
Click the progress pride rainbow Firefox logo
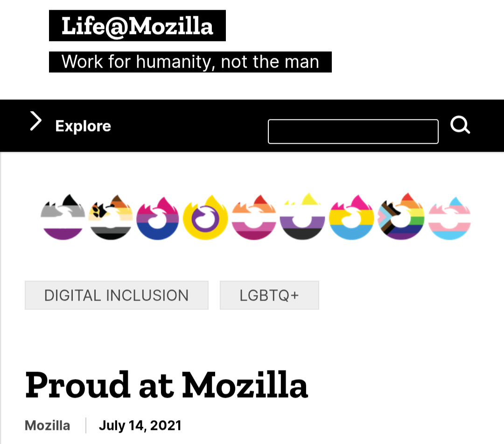[401, 217]
